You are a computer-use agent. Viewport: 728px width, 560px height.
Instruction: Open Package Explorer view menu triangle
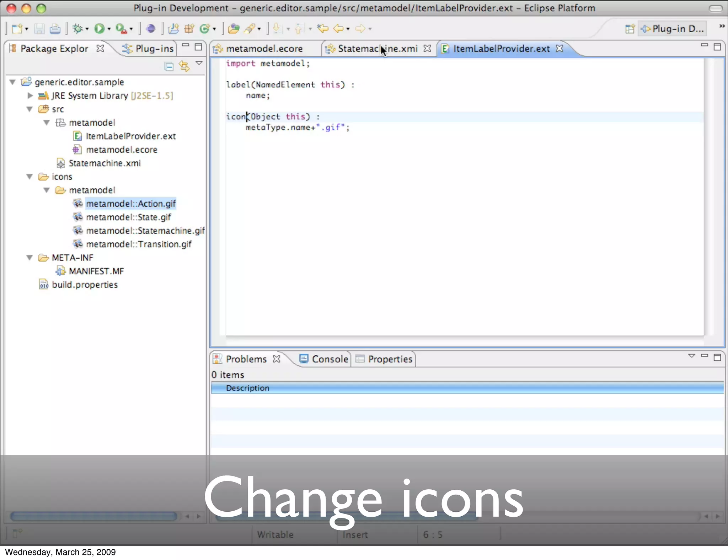[x=199, y=63]
